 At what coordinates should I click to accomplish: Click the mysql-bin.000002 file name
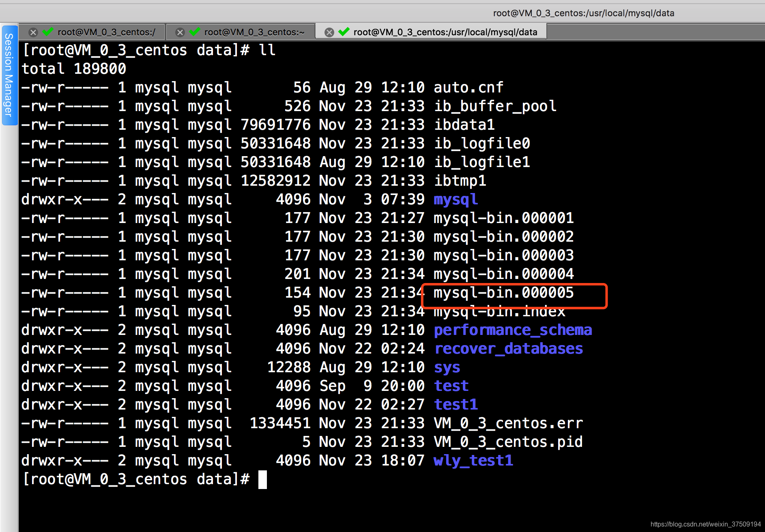[504, 236]
